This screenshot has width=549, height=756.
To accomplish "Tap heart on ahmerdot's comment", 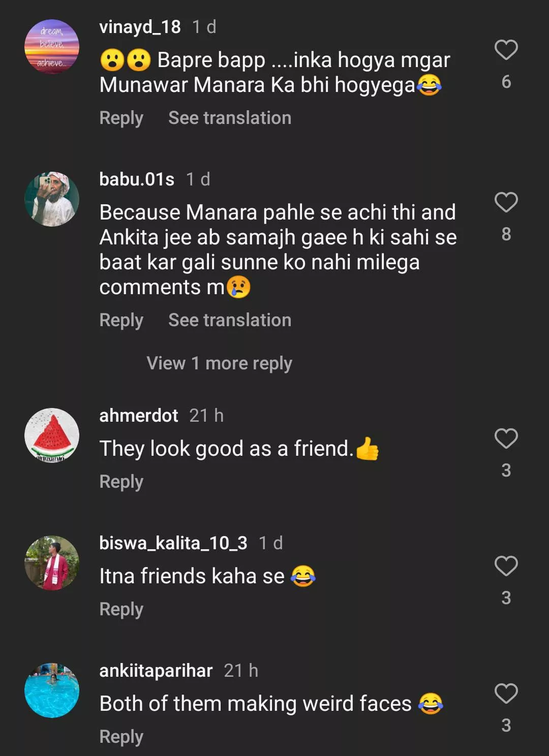I will pos(506,438).
